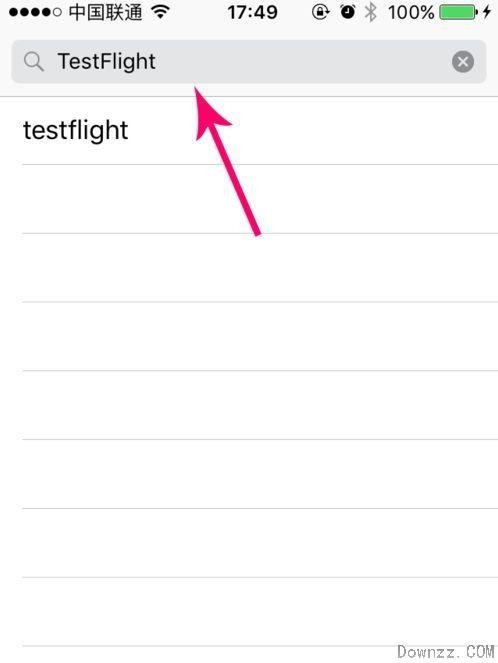Tap the blank row above the watermark
The image size is (498, 663).
pos(260,611)
